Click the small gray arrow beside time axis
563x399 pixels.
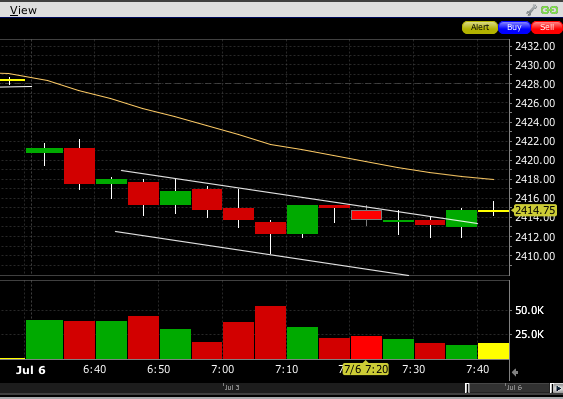(515, 372)
